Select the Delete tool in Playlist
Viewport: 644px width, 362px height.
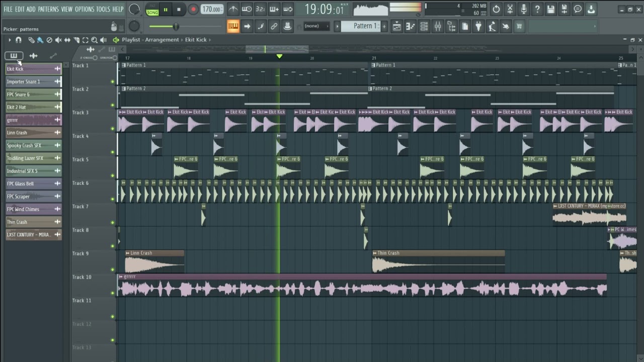49,40
